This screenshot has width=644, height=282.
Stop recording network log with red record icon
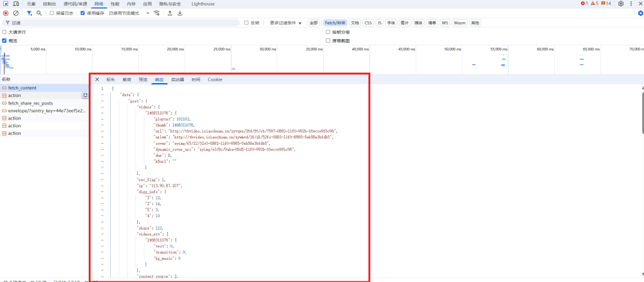click(6, 13)
